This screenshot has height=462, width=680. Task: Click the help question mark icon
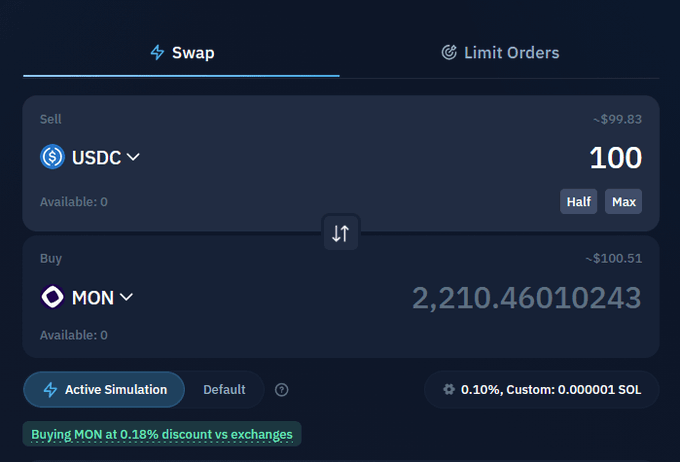click(x=282, y=390)
